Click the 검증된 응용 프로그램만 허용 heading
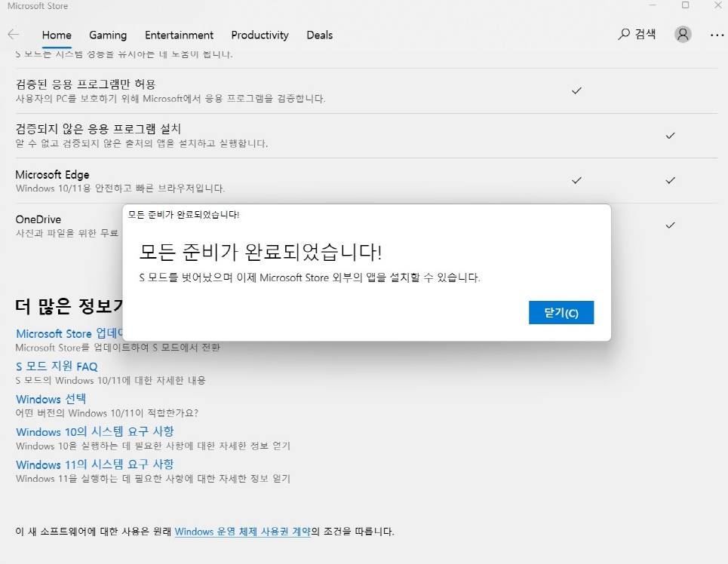The height and width of the screenshot is (564, 728). (x=85, y=84)
